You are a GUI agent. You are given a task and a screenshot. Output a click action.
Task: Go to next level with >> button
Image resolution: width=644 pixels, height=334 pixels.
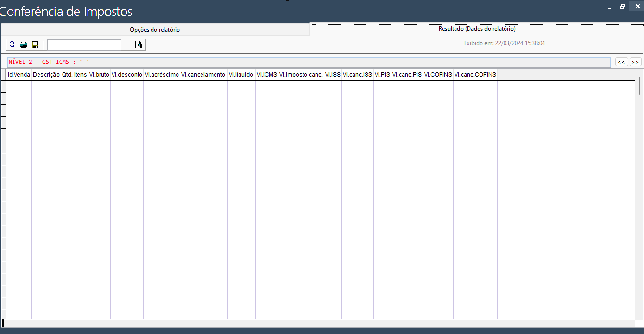pos(635,62)
